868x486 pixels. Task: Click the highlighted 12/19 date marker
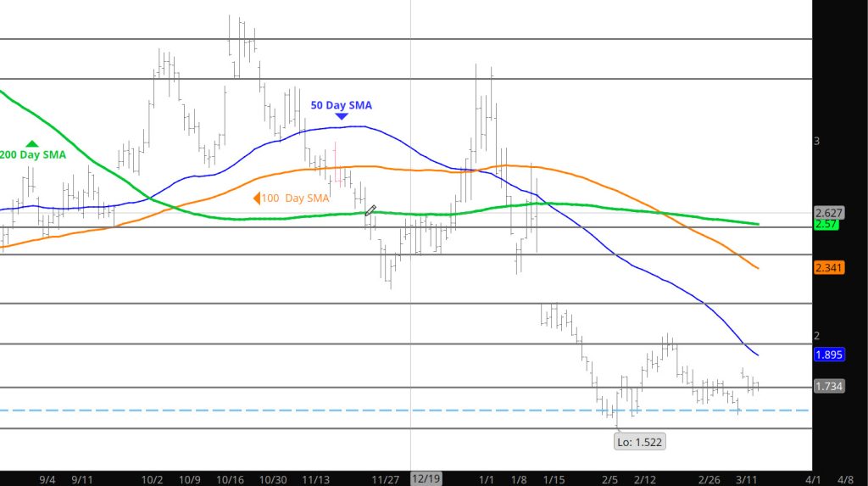pos(426,478)
